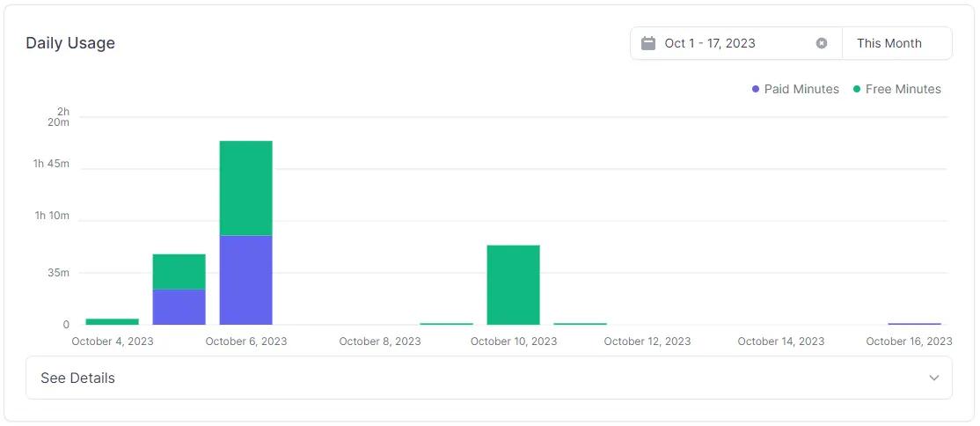Viewport: 980px width, 426px height.
Task: Click the purple Paid Minutes legend dot
Action: click(756, 89)
